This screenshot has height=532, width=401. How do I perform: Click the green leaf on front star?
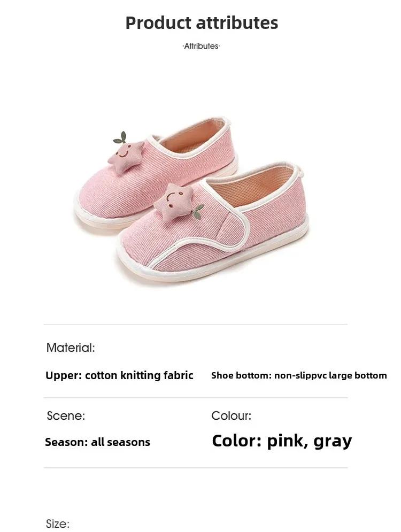point(198,211)
